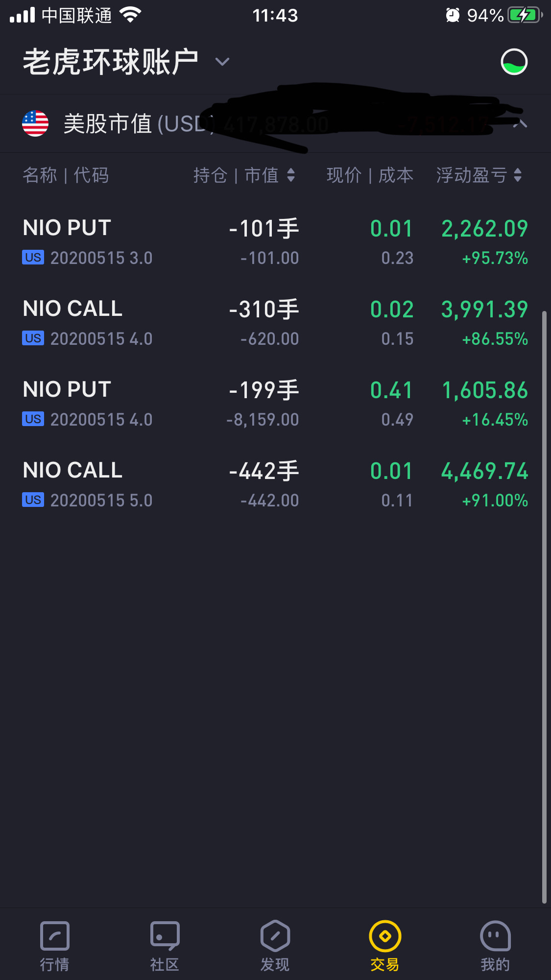
Task: Sort positions by 持仓 | 市值
Action: coord(244,175)
